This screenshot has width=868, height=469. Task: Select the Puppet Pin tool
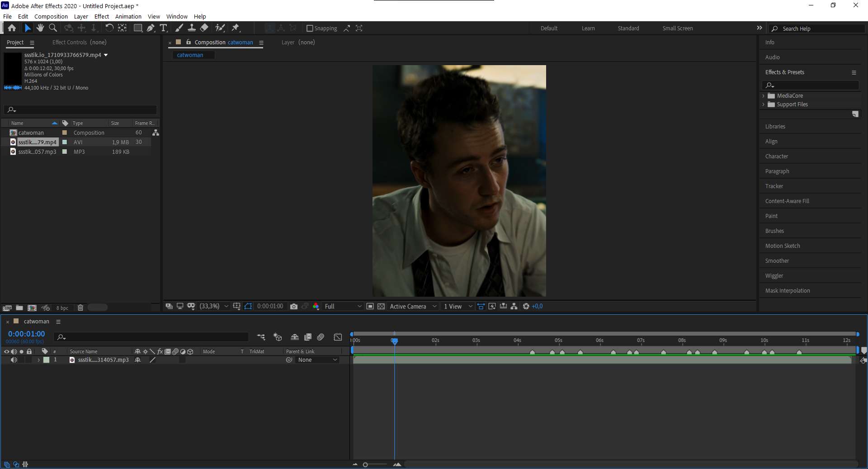pos(236,28)
